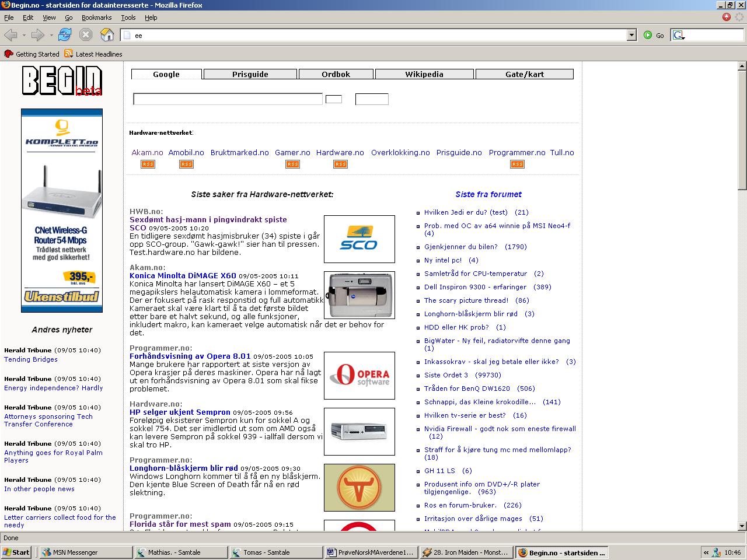Select the Ordbok tab
This screenshot has width=747, height=560.
pyautogui.click(x=336, y=74)
